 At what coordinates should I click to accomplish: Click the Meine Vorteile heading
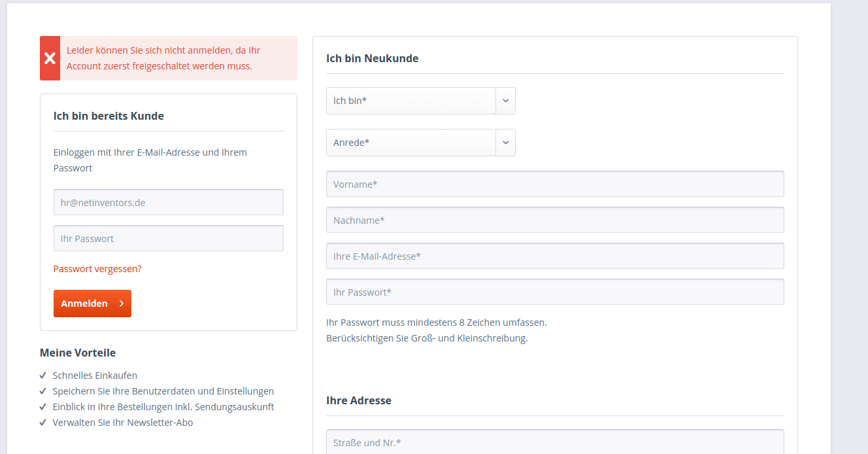pos(78,353)
